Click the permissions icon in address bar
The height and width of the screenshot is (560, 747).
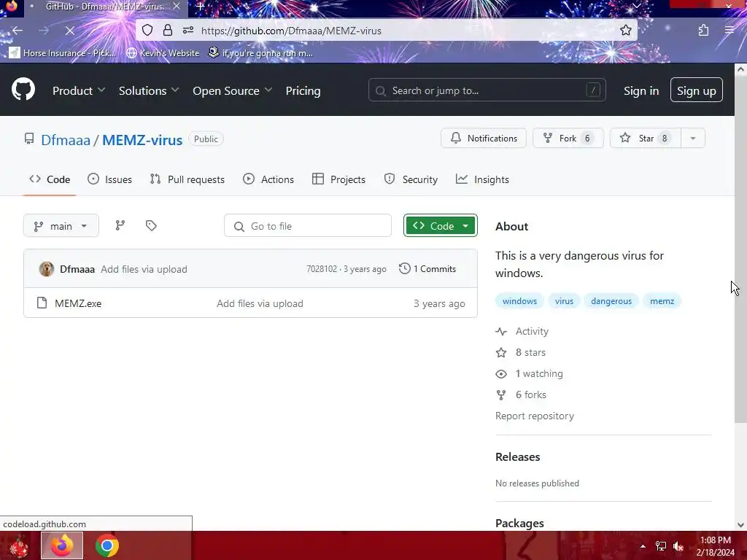pos(188,31)
